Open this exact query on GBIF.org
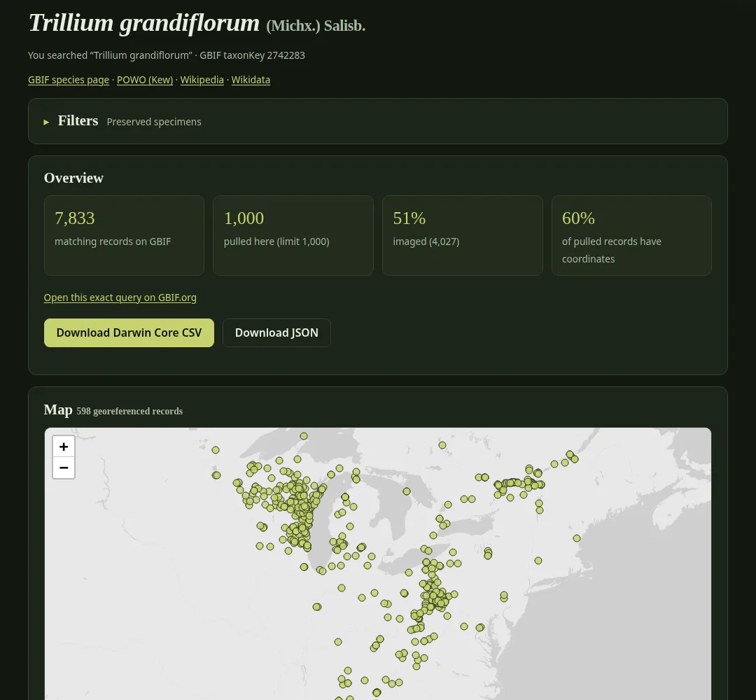 [120, 297]
